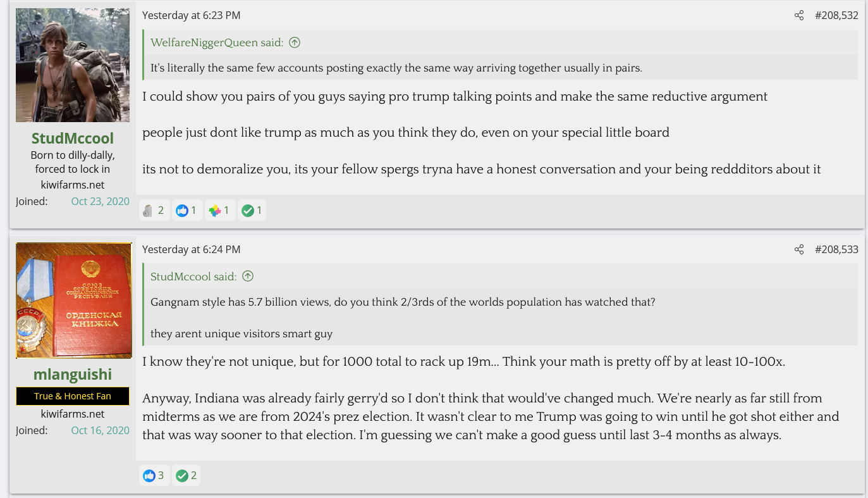Click the up arrow beside "StudMccool said:"

coord(248,276)
